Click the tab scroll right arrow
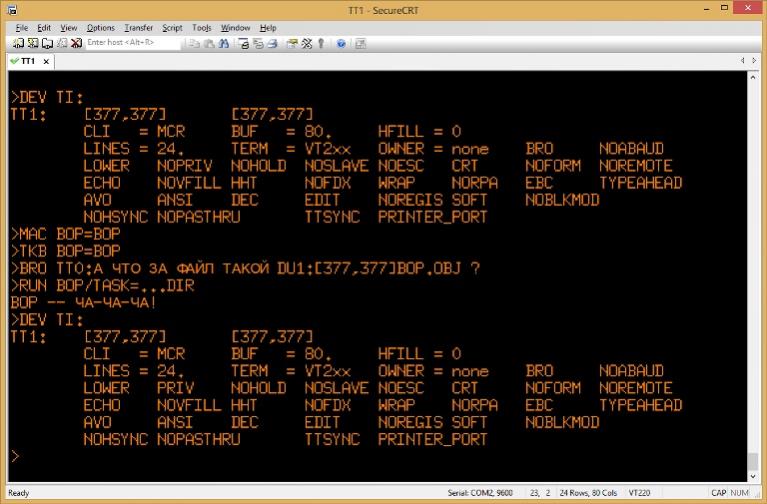 click(754, 61)
